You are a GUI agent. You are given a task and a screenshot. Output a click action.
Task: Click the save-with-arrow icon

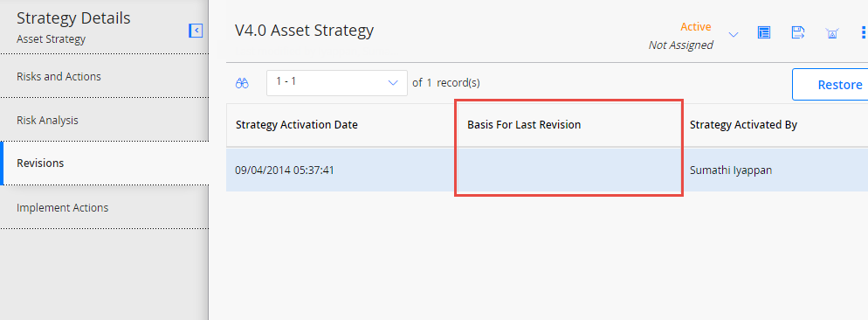pos(797,32)
